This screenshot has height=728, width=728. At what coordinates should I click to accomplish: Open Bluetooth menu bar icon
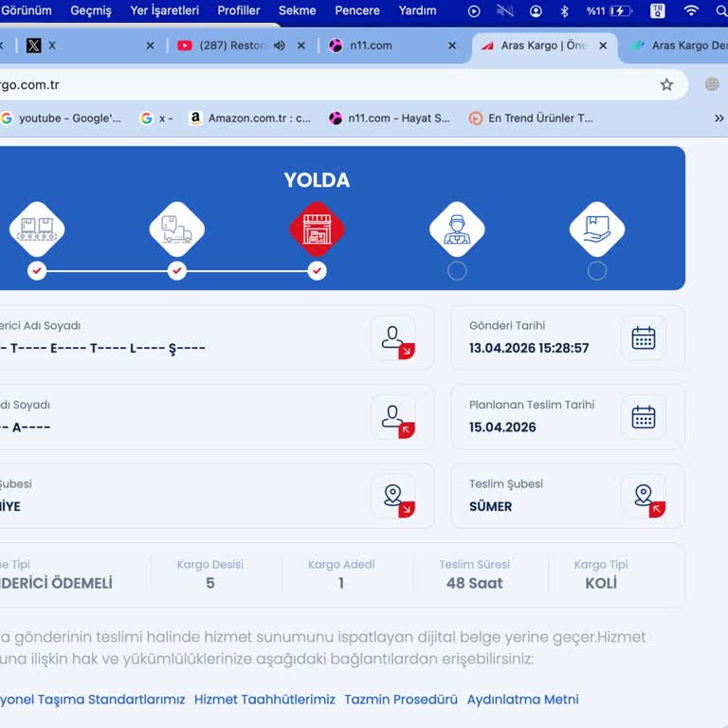[x=565, y=10]
